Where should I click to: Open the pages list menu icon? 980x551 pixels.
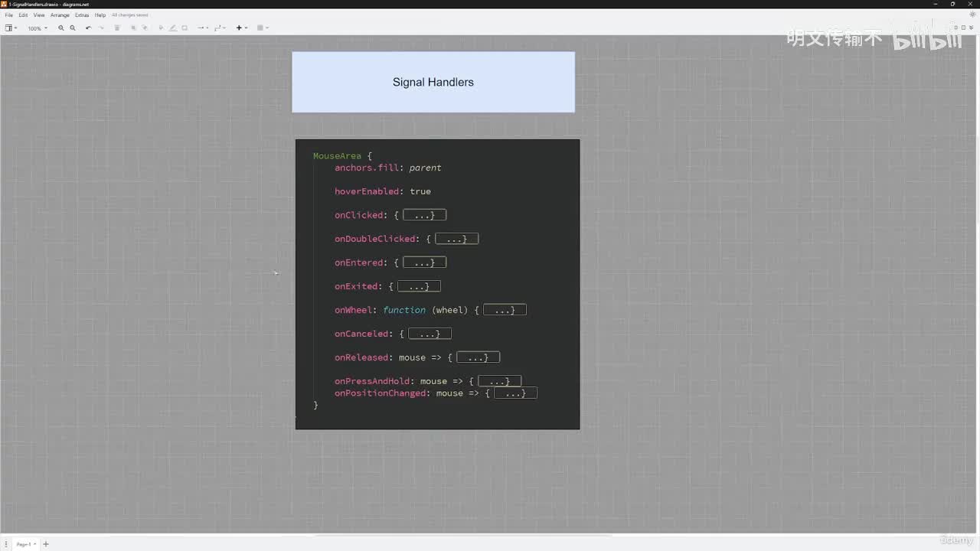(x=6, y=544)
